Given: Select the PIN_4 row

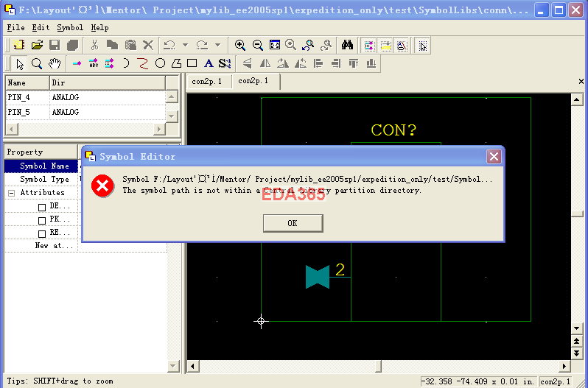Looking at the screenshot, I should (x=85, y=97).
